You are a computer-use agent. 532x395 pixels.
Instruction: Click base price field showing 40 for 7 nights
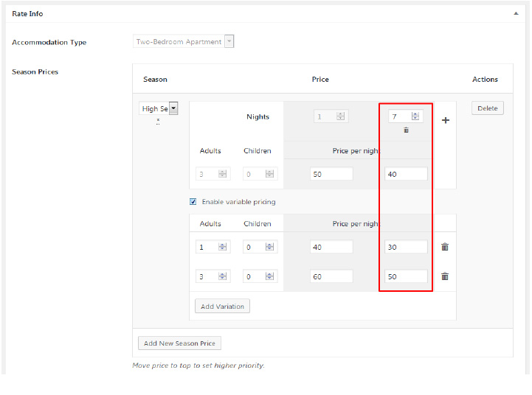pyautogui.click(x=405, y=174)
